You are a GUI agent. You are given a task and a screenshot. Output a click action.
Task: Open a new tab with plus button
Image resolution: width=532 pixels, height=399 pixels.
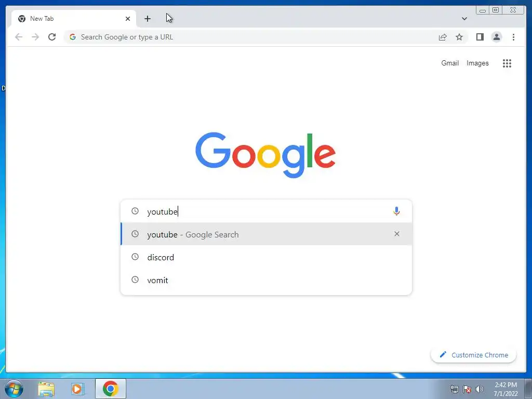click(147, 19)
